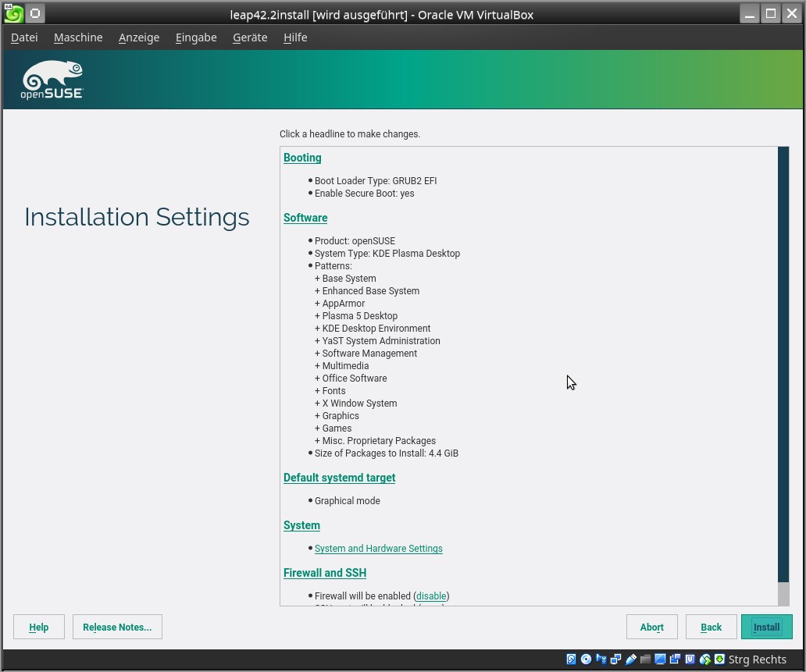Click the Install button
Image resolution: width=806 pixels, height=672 pixels.
[x=766, y=627]
